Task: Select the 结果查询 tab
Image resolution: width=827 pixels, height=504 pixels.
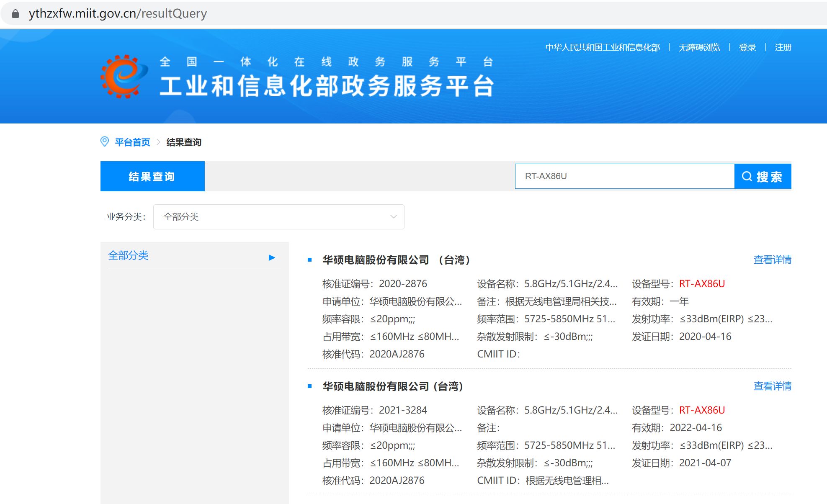Action: 152,176
